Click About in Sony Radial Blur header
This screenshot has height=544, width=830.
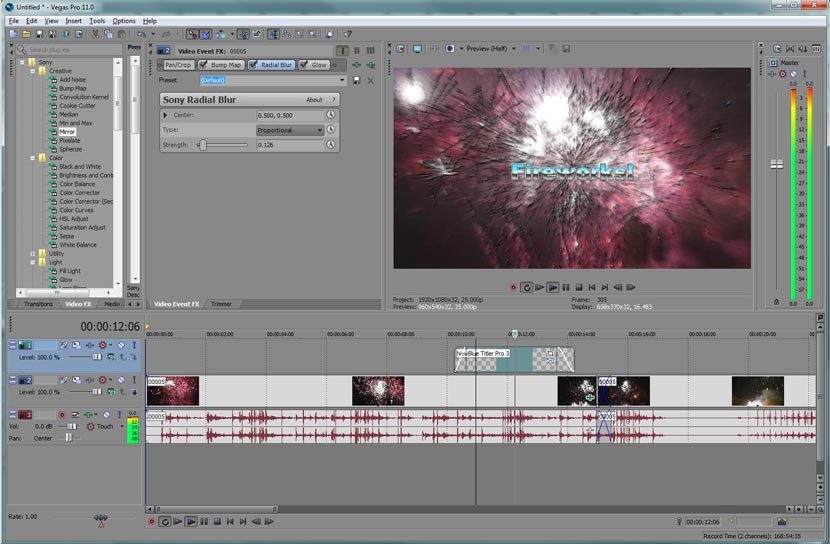314,99
